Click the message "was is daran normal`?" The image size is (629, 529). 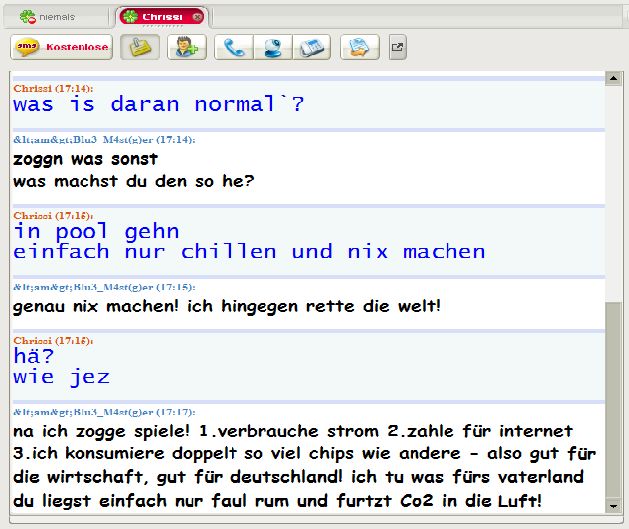click(158, 104)
